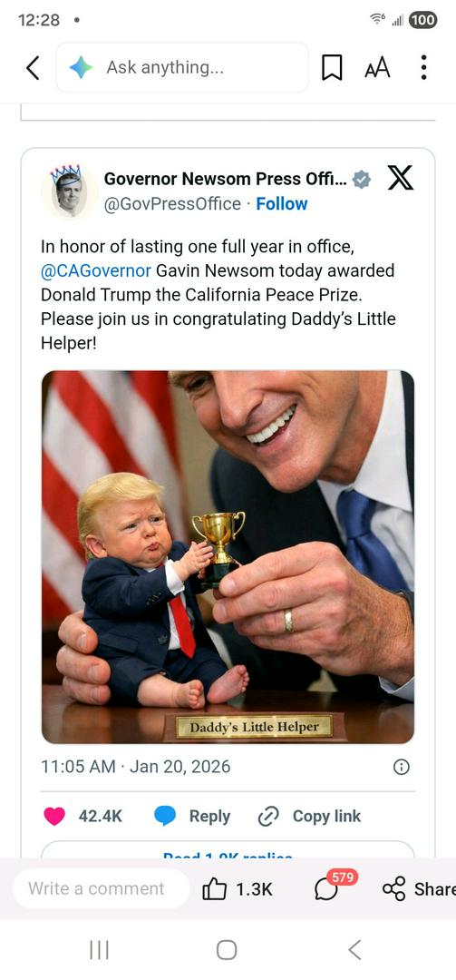This screenshot has width=456, height=980.
Task: Open the embedded tweet image
Action: pos(228,557)
